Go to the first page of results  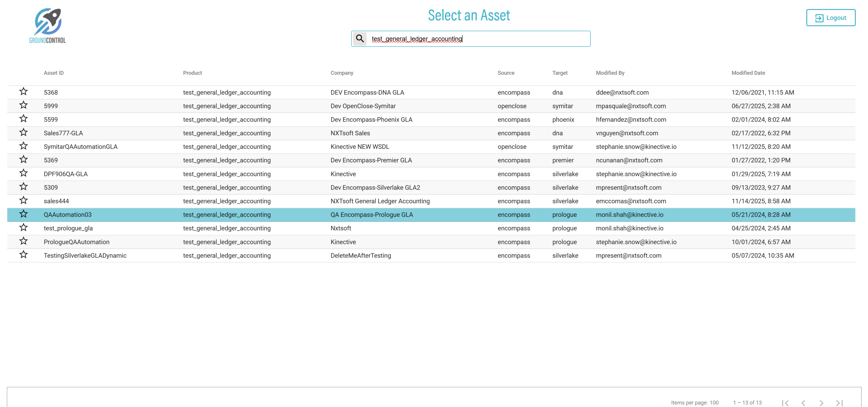785,402
